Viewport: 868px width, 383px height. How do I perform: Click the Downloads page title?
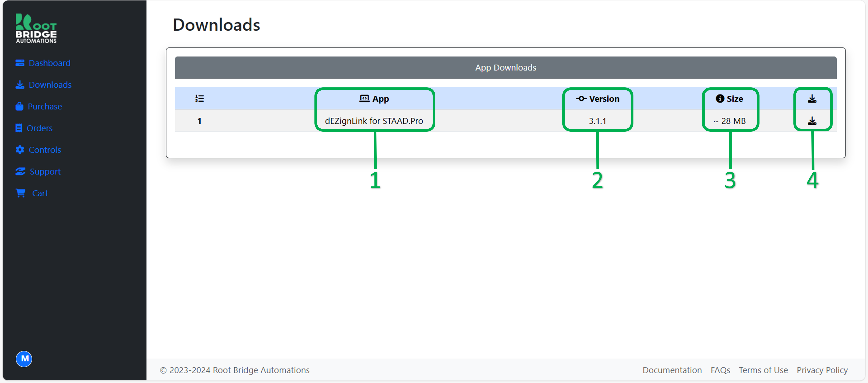tap(216, 25)
